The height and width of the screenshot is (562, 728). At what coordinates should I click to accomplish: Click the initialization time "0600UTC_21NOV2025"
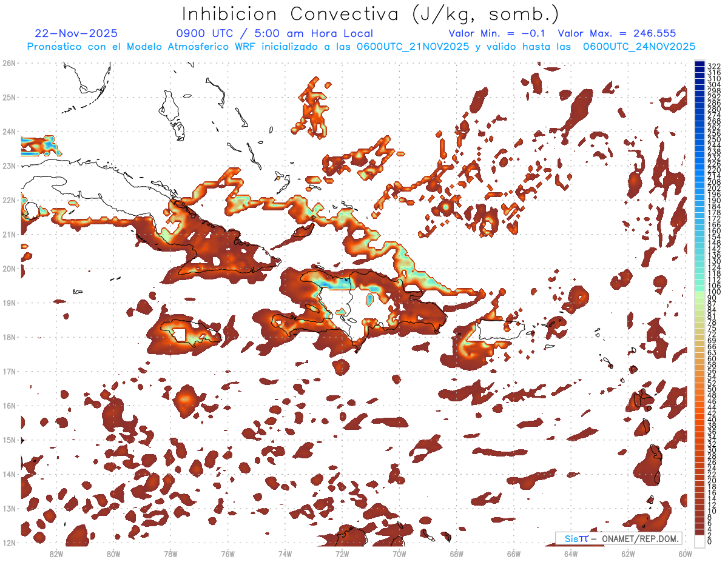coord(413,47)
